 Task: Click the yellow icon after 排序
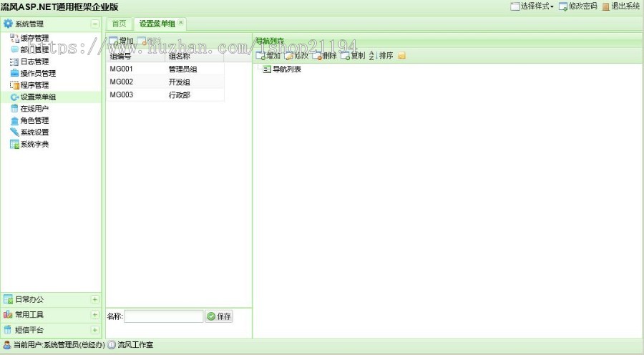pyautogui.click(x=401, y=56)
